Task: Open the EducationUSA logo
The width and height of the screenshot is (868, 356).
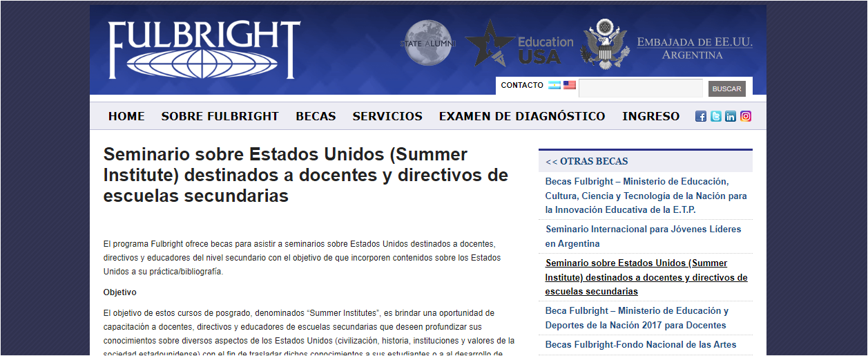Action: pos(519,43)
